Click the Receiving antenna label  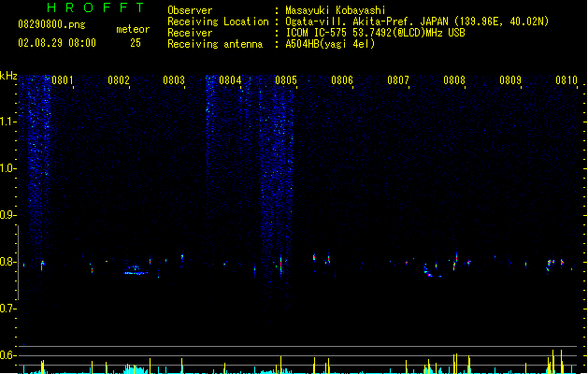pos(215,44)
